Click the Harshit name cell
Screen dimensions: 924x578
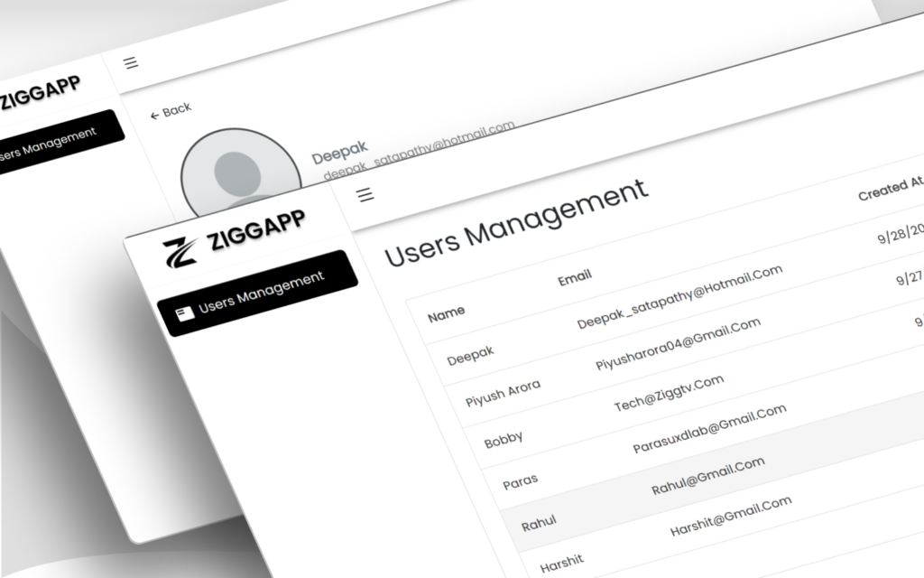pos(561,564)
